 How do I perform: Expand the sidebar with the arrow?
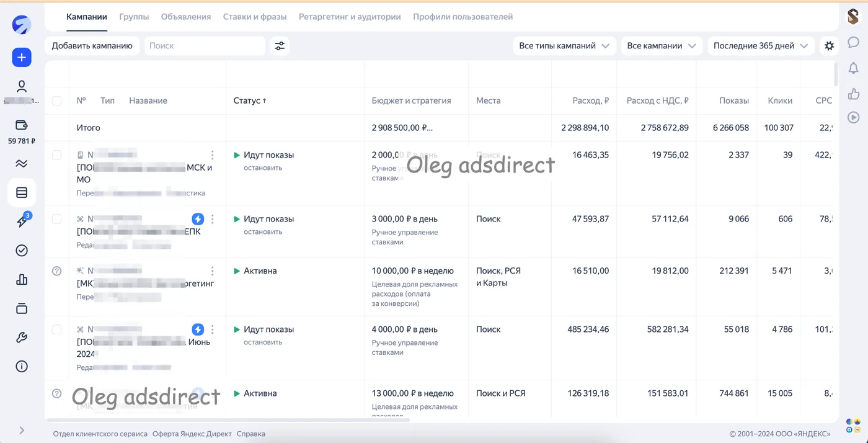pyautogui.click(x=22, y=430)
